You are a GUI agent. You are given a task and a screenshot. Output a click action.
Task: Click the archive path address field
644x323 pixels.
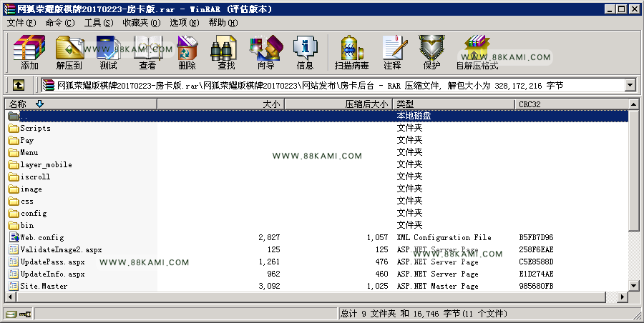point(333,85)
